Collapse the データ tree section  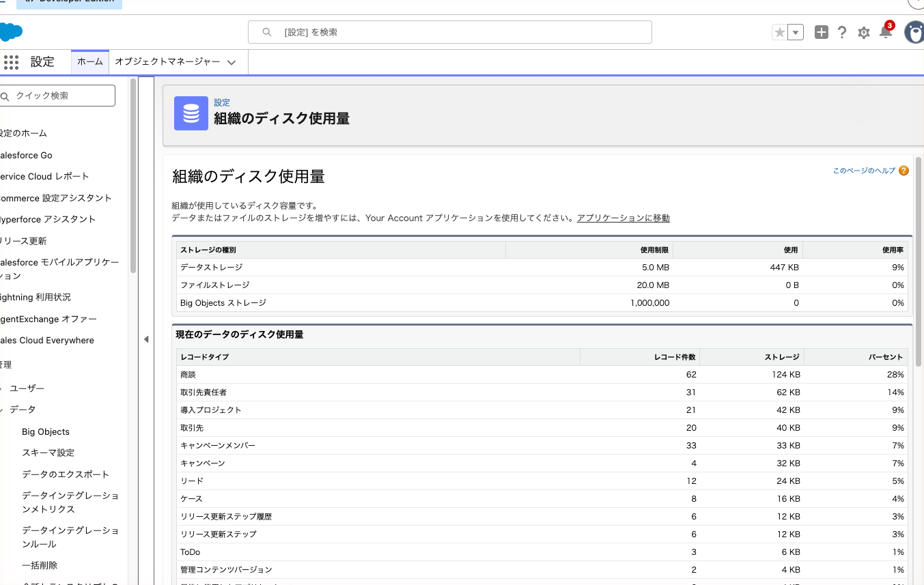pyautogui.click(x=2, y=410)
